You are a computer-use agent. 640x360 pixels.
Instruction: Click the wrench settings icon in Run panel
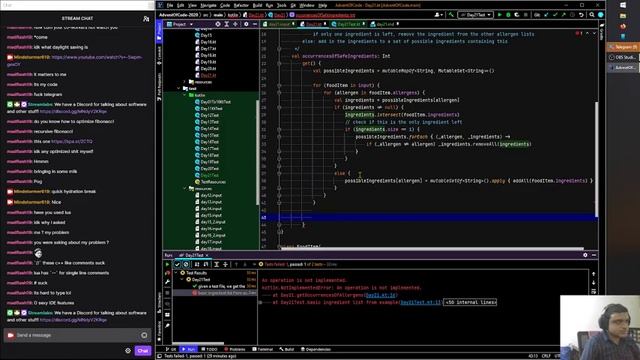[x=167, y=282]
